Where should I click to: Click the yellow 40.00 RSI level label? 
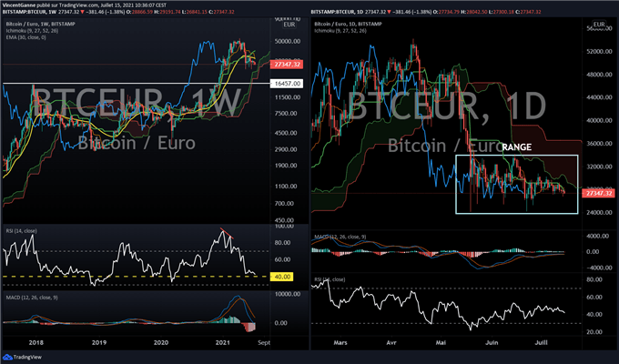[x=281, y=277]
